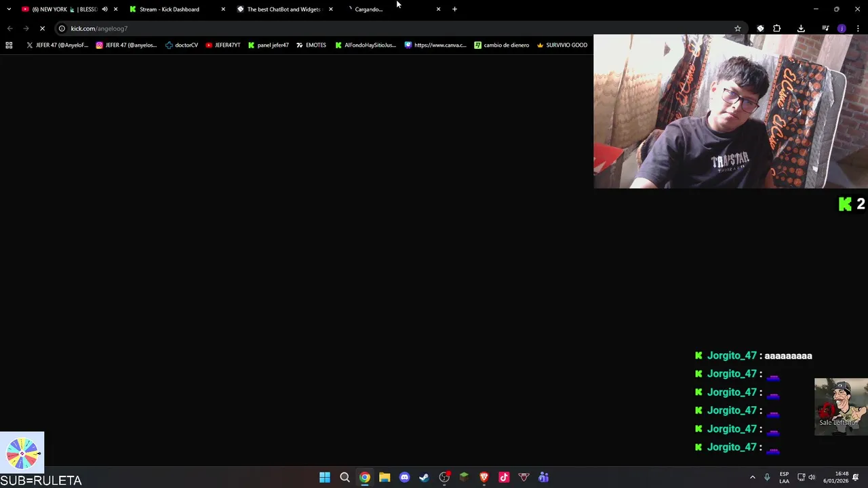This screenshot has width=868, height=488.
Task: Open the EMOTES bookmark
Action: 311,45
